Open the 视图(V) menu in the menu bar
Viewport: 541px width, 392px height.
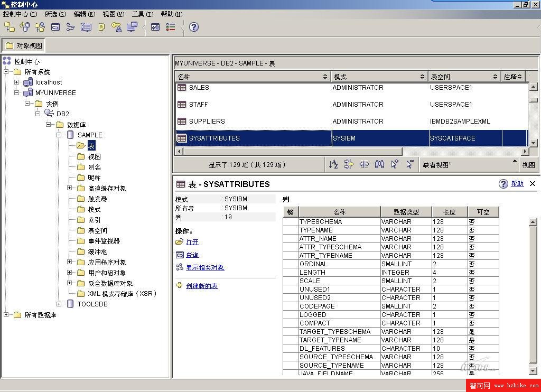coord(113,14)
